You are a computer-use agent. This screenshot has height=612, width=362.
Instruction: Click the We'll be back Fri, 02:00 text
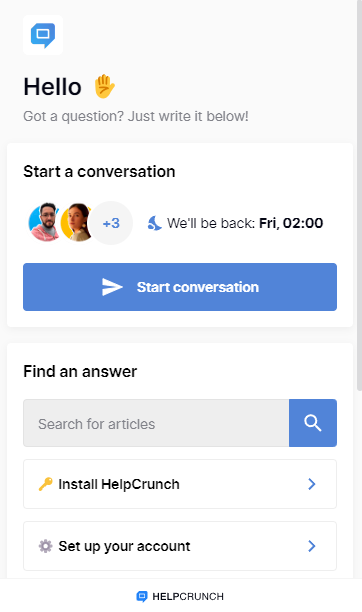245,223
